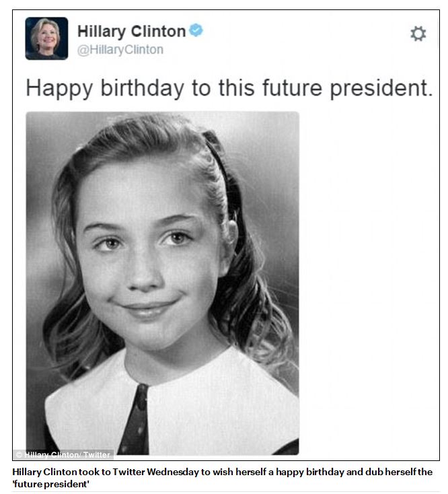Click the dark polka-dot tie in the photo
The image size is (448, 494).
135,419
